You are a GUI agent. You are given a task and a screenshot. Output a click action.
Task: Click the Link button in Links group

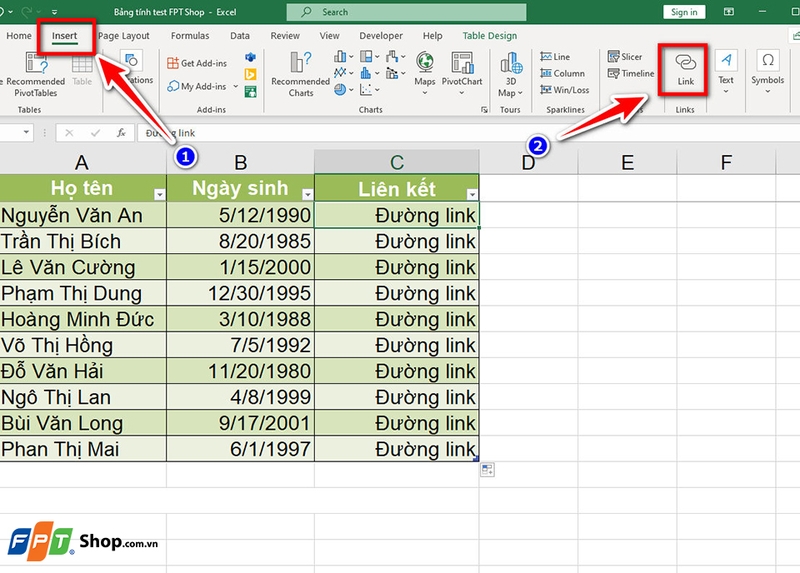click(685, 70)
